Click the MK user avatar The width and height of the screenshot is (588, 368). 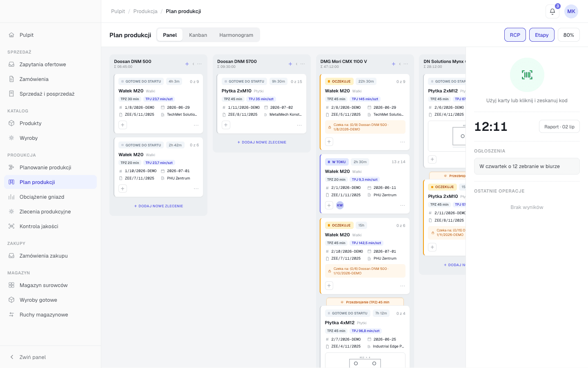(571, 11)
